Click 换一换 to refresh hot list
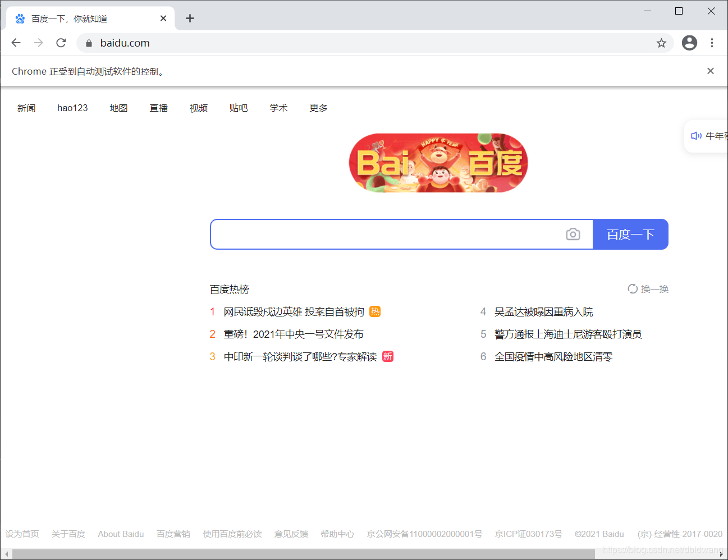The width and height of the screenshot is (728, 560). (654, 289)
